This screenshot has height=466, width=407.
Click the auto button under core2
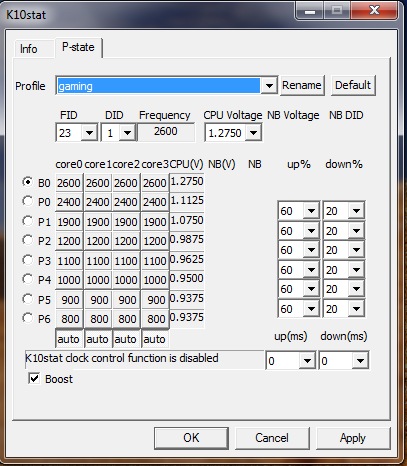coord(126,339)
